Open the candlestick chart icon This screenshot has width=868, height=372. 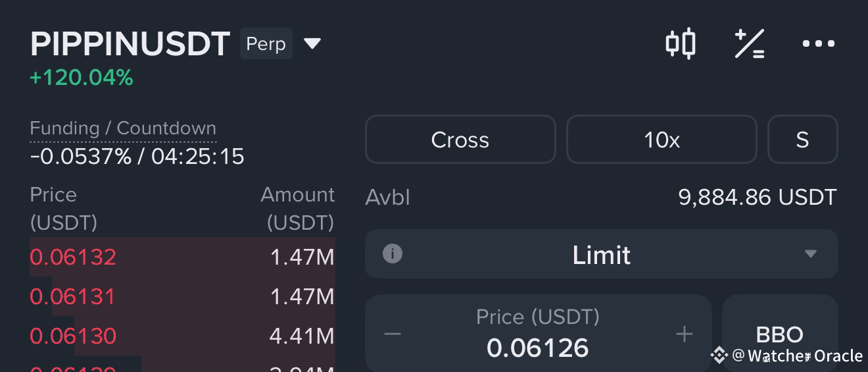pyautogui.click(x=680, y=43)
